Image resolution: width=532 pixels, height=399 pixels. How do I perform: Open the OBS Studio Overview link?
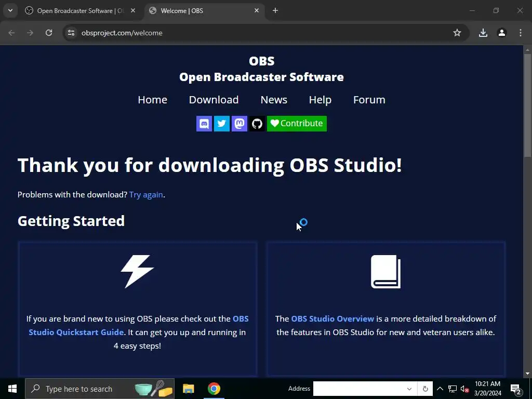point(332,319)
